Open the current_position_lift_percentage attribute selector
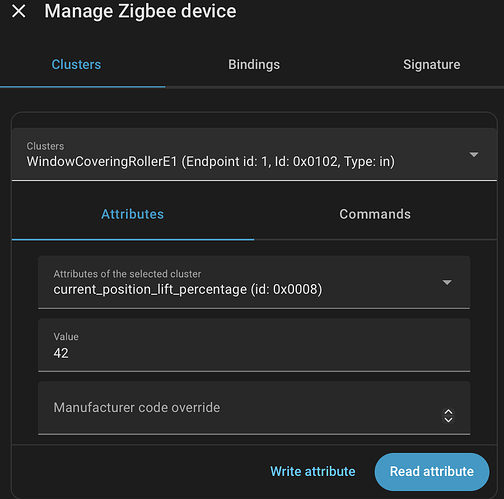504x499 pixels. (x=254, y=282)
